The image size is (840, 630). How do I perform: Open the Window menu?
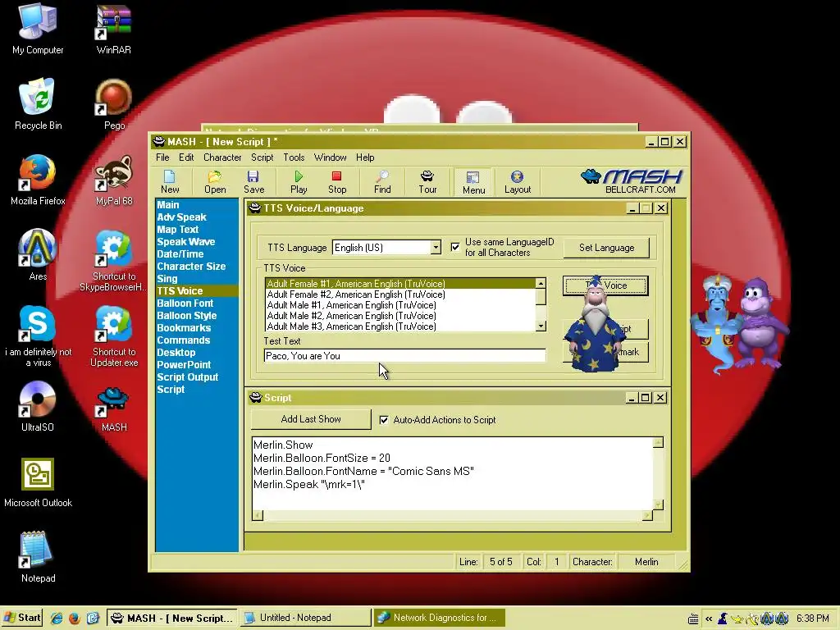[330, 157]
